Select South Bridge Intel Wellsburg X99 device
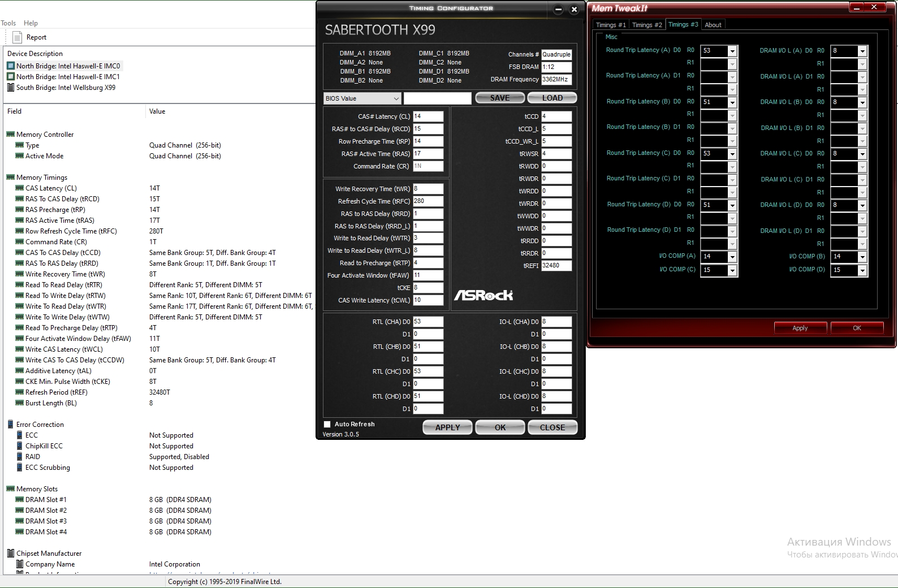 click(61, 88)
